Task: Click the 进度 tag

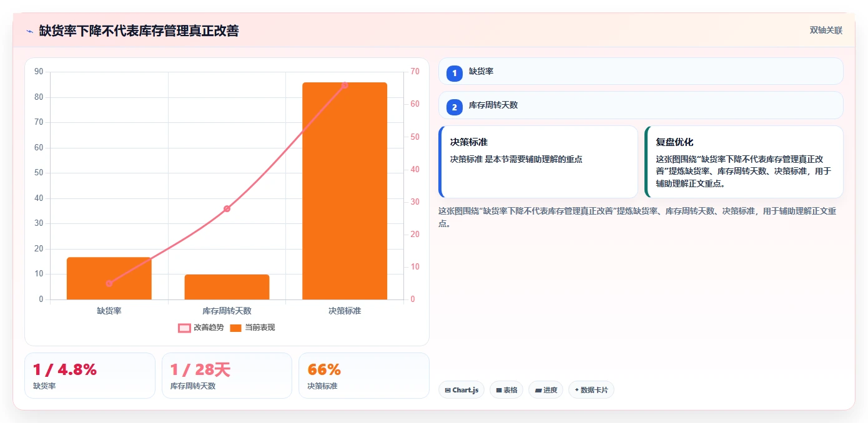Action: [546, 390]
